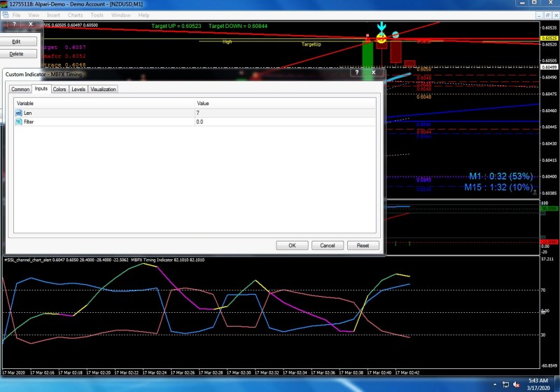The image size is (560, 392).
Task: Click the Filter double variable icon
Action: pos(19,122)
